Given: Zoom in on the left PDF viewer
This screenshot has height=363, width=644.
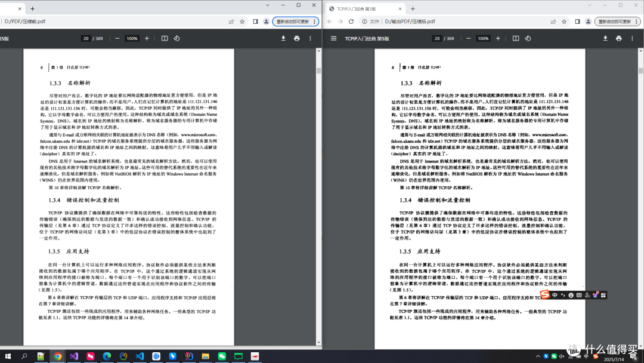Looking at the screenshot, I should (x=147, y=38).
